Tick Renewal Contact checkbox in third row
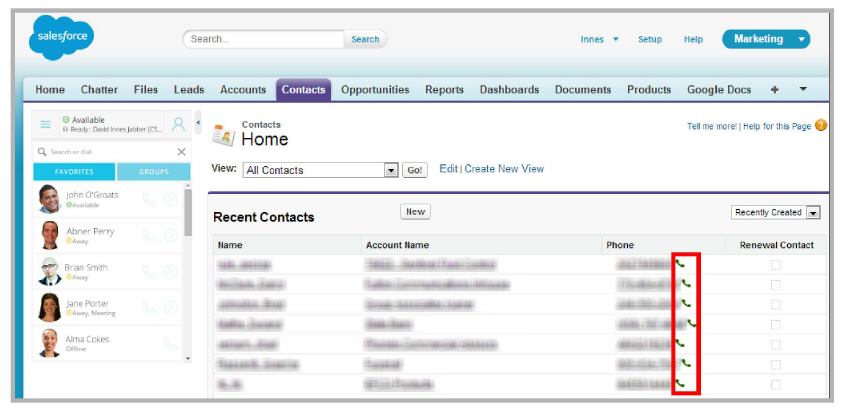This screenshot has height=409, width=844. coord(776,305)
